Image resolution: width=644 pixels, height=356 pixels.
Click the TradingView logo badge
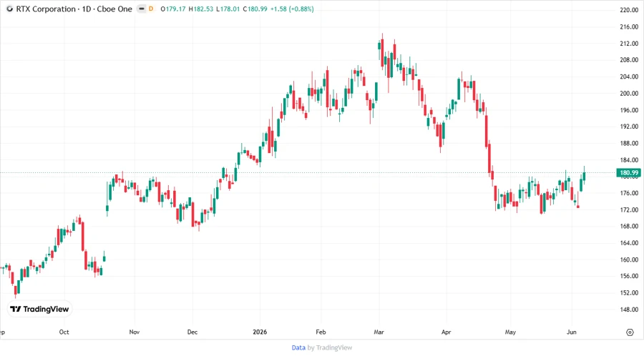click(x=40, y=310)
